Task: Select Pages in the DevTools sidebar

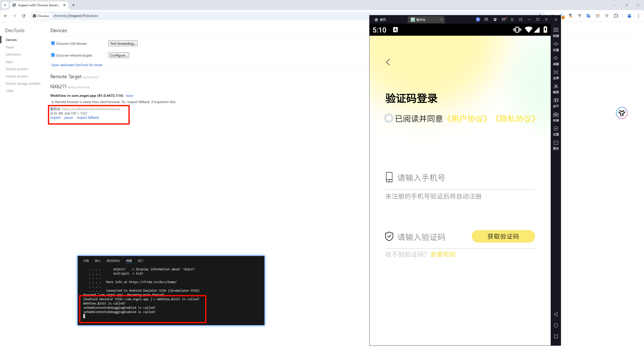Action: 10,47
